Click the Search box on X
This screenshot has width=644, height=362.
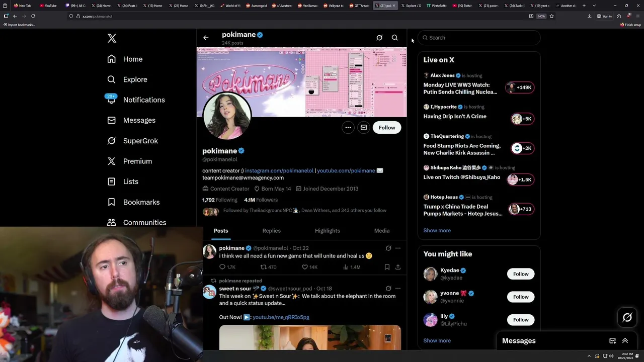tap(479, 38)
